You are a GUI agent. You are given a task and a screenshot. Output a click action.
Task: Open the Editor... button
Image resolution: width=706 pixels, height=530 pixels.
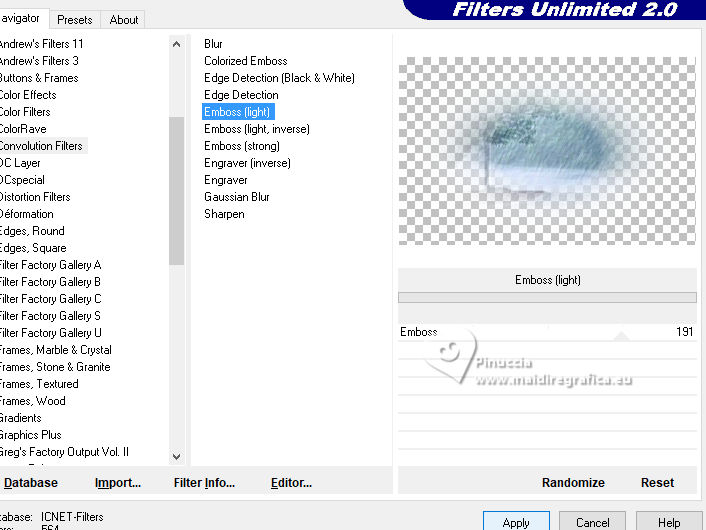[x=291, y=483]
